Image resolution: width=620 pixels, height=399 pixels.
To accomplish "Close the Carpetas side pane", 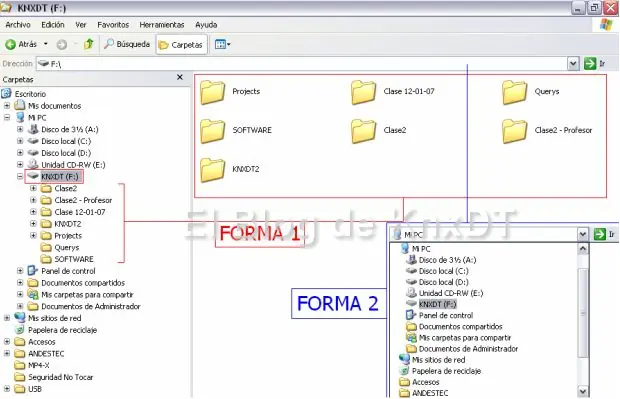I will click(x=180, y=77).
